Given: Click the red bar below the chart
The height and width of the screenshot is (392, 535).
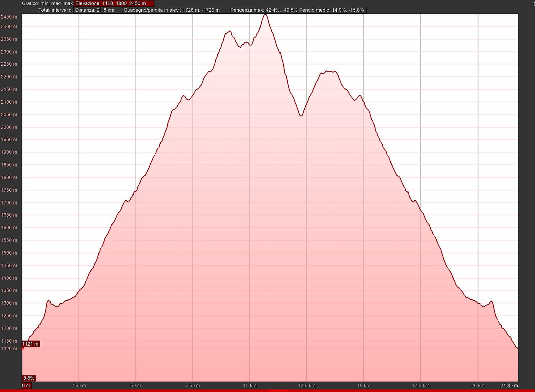Looking at the screenshot, I should click(267, 390).
